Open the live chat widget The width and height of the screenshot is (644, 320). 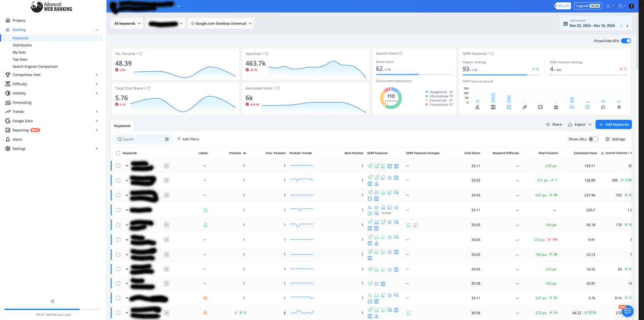click(x=627, y=311)
